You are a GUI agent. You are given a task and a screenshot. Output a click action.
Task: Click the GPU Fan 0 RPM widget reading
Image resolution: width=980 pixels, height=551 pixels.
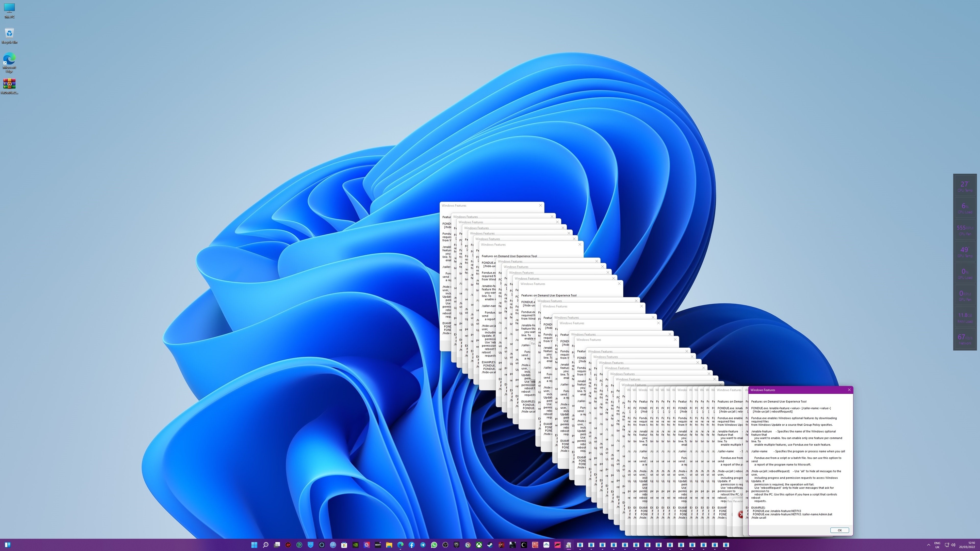click(x=964, y=295)
